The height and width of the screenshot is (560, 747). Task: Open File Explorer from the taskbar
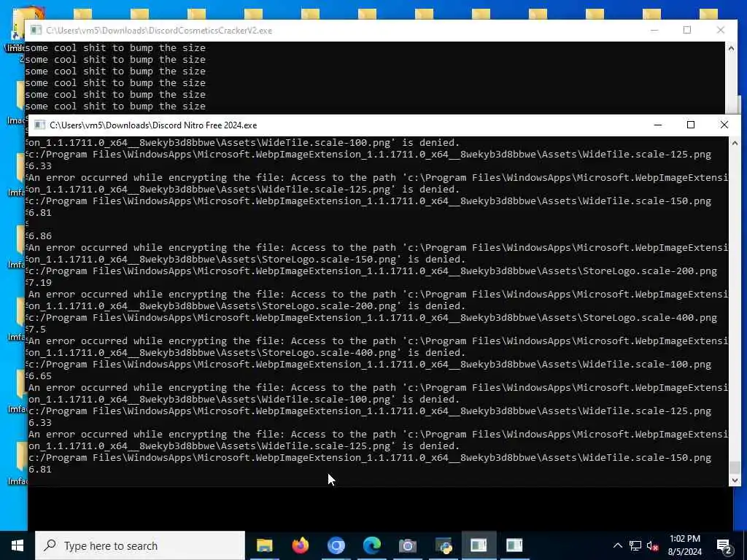pyautogui.click(x=264, y=545)
